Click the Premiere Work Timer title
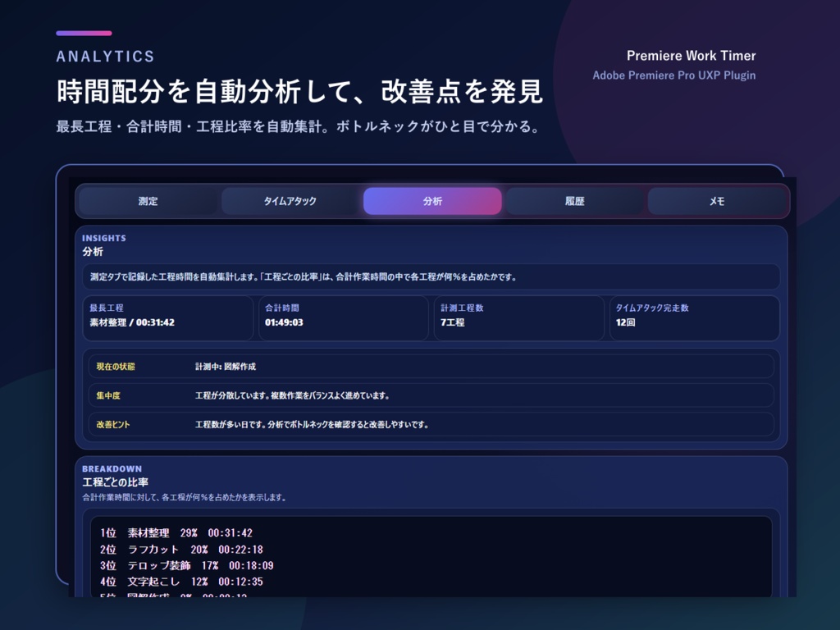The width and height of the screenshot is (840, 630). [x=691, y=56]
